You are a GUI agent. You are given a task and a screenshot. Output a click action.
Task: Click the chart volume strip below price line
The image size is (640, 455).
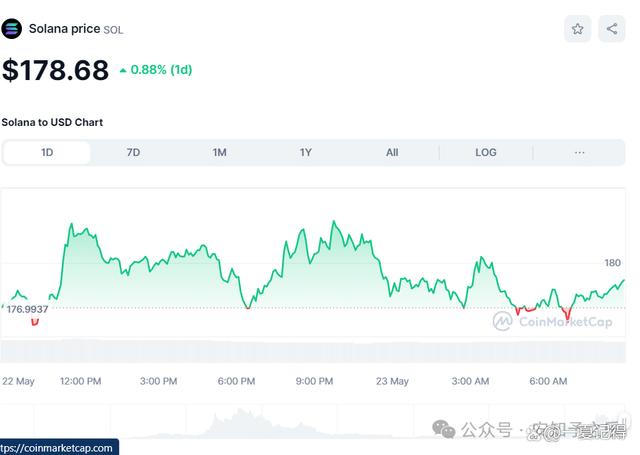coord(313,351)
